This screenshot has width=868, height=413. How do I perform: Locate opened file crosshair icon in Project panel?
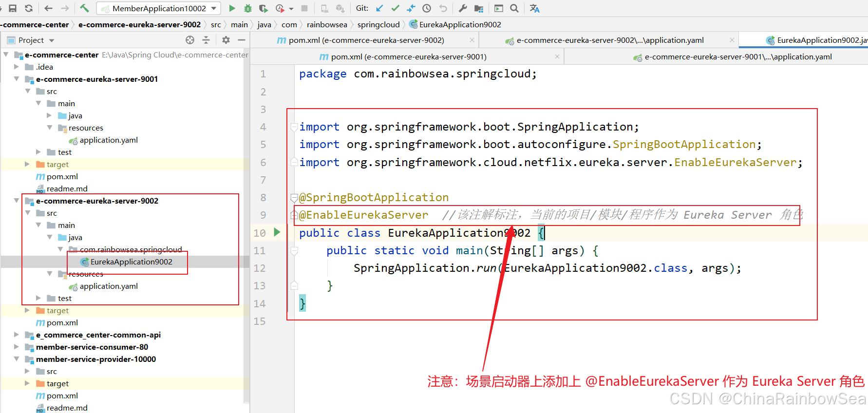[x=190, y=40]
